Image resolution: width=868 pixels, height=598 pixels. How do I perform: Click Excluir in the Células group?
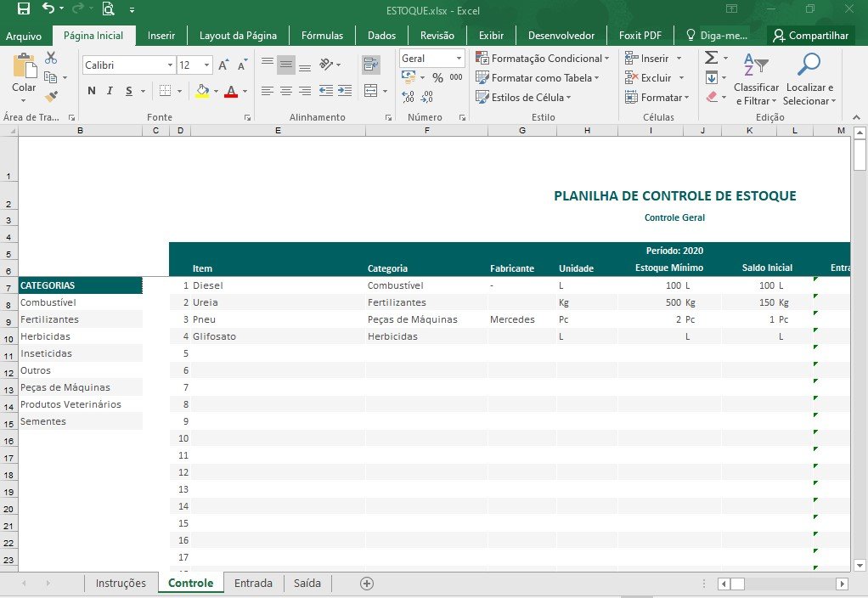[655, 78]
